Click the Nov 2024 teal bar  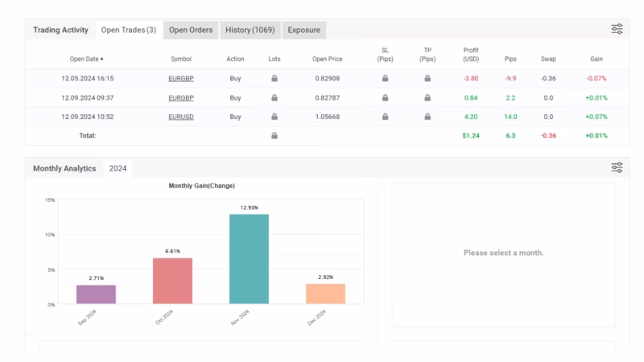(249, 258)
